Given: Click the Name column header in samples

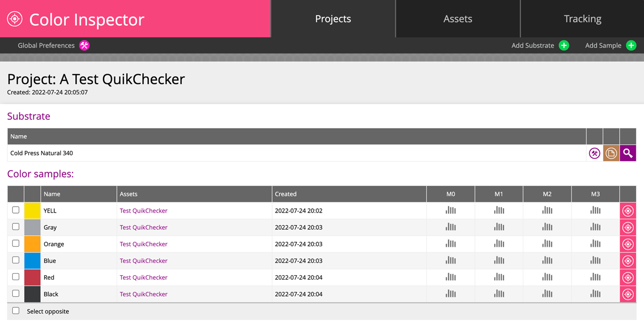Looking at the screenshot, I should click(x=79, y=194).
